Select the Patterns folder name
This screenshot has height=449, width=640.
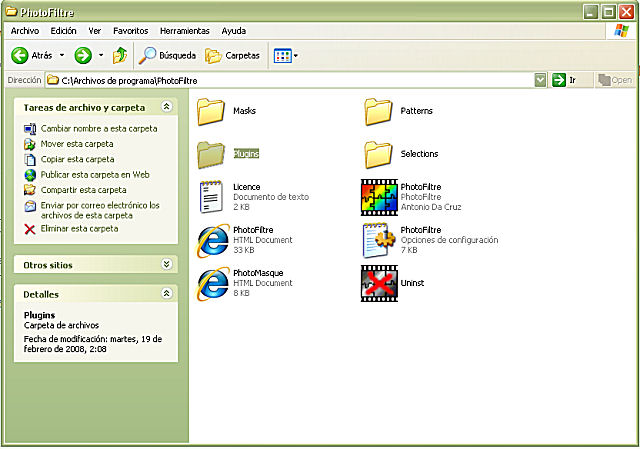pos(416,111)
